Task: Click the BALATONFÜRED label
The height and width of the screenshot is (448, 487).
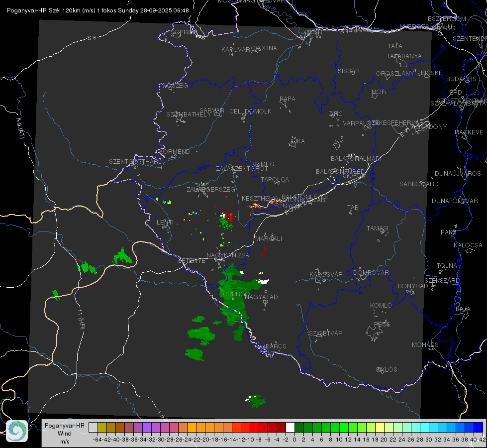Action: pos(340,172)
